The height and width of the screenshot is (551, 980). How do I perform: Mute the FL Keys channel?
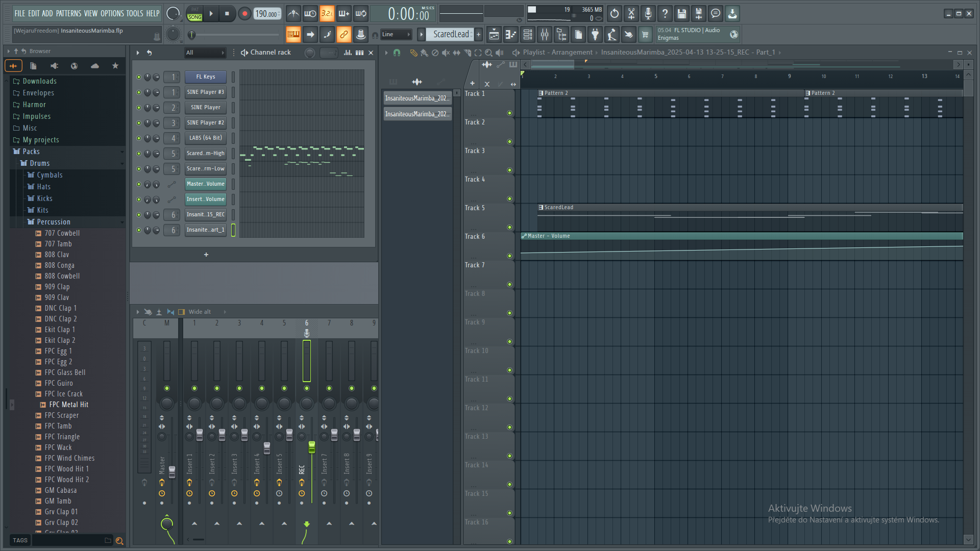139,77
